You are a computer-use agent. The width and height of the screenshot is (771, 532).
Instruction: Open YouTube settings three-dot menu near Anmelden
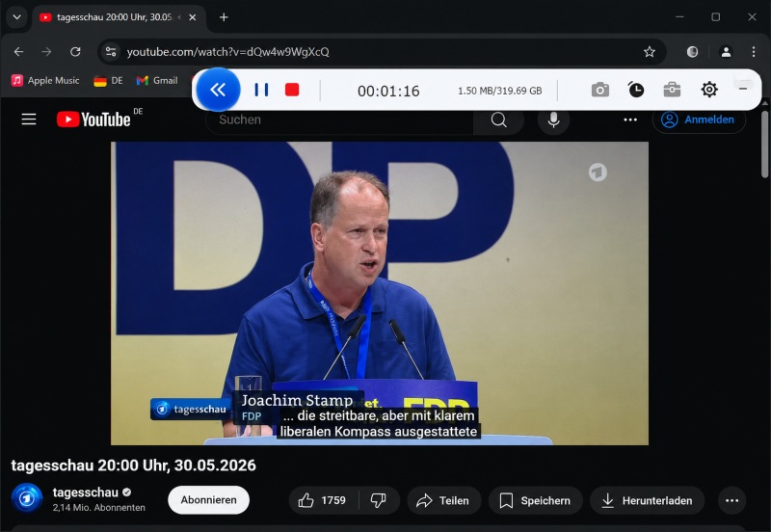coord(630,120)
